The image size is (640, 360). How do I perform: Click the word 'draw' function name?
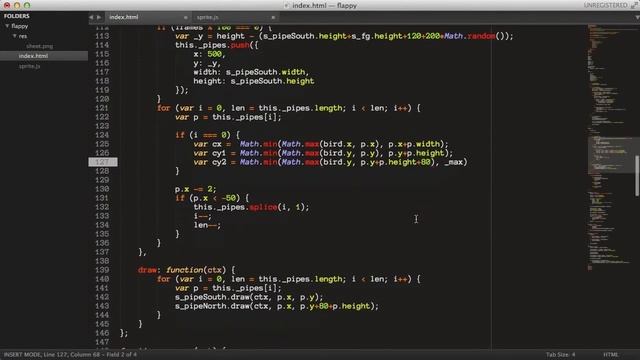[x=147, y=270]
